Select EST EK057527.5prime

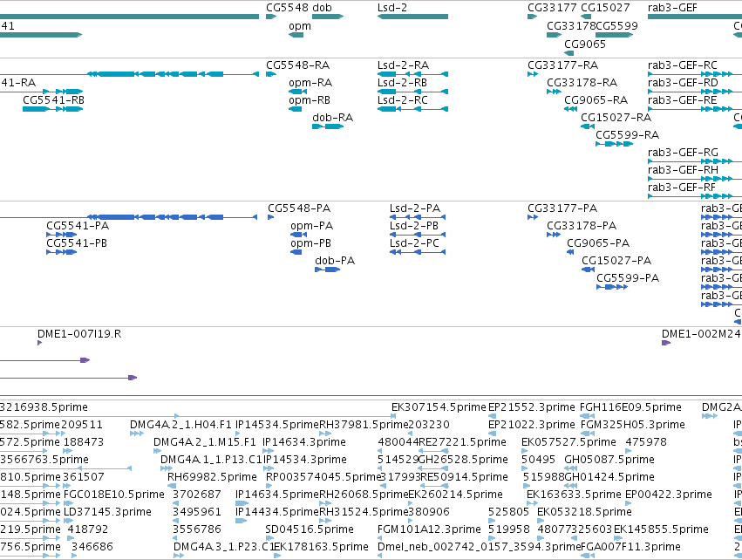coord(568,442)
